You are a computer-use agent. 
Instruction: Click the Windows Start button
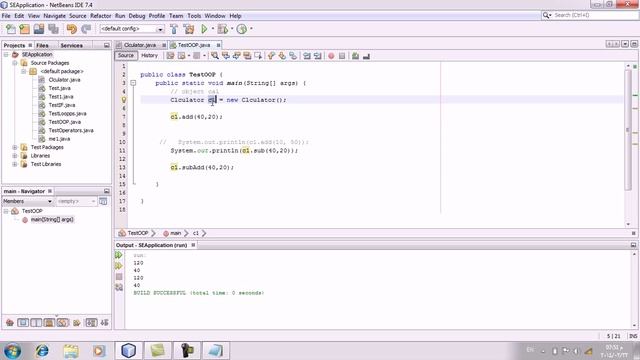[x=12, y=351]
